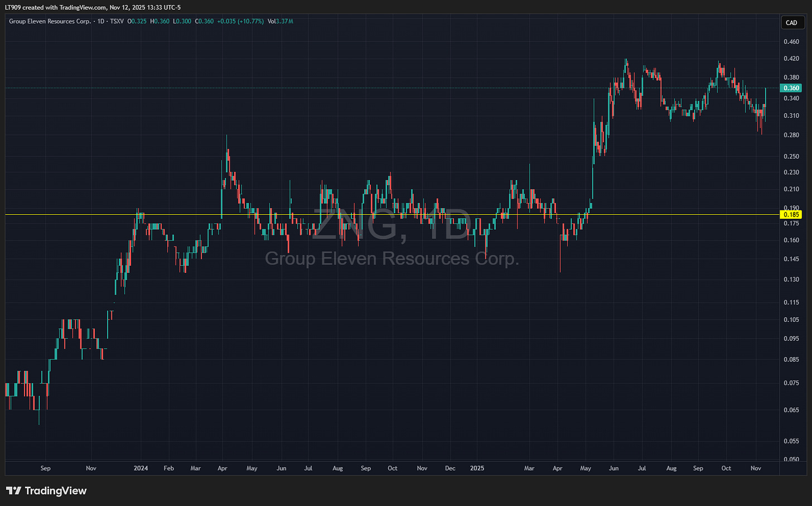The height and width of the screenshot is (506, 812).
Task: Open the CAD currency selector
Action: (x=791, y=23)
